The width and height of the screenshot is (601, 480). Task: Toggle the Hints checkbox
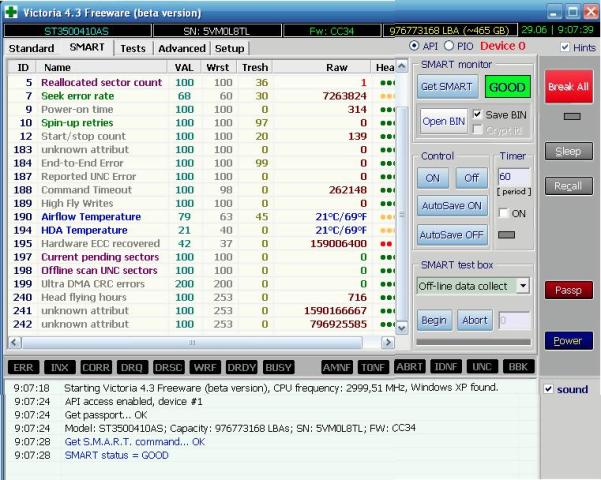coord(566,48)
